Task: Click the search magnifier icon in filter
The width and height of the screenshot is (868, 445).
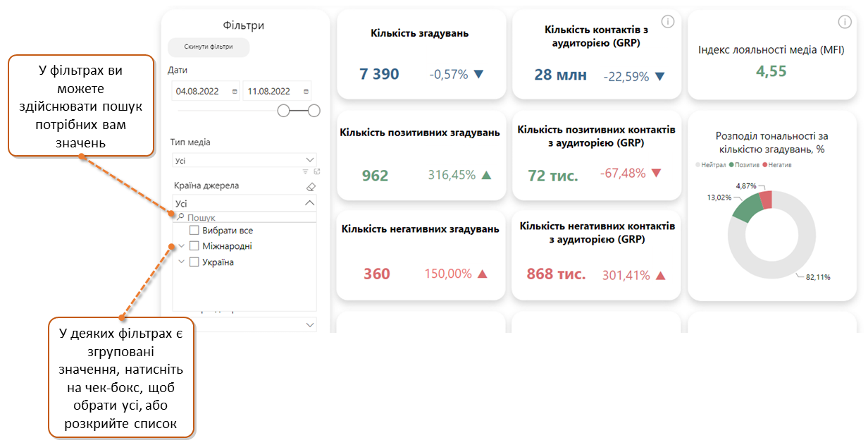Action: 180,218
